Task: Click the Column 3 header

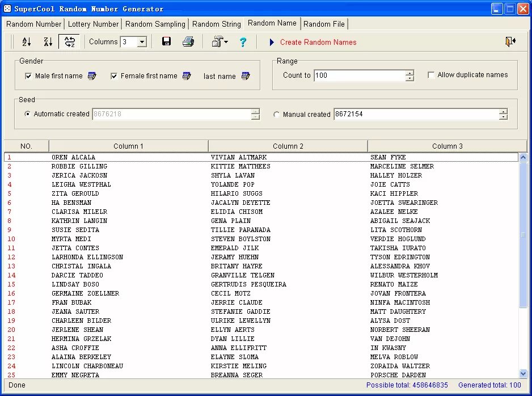Action: tap(447, 146)
